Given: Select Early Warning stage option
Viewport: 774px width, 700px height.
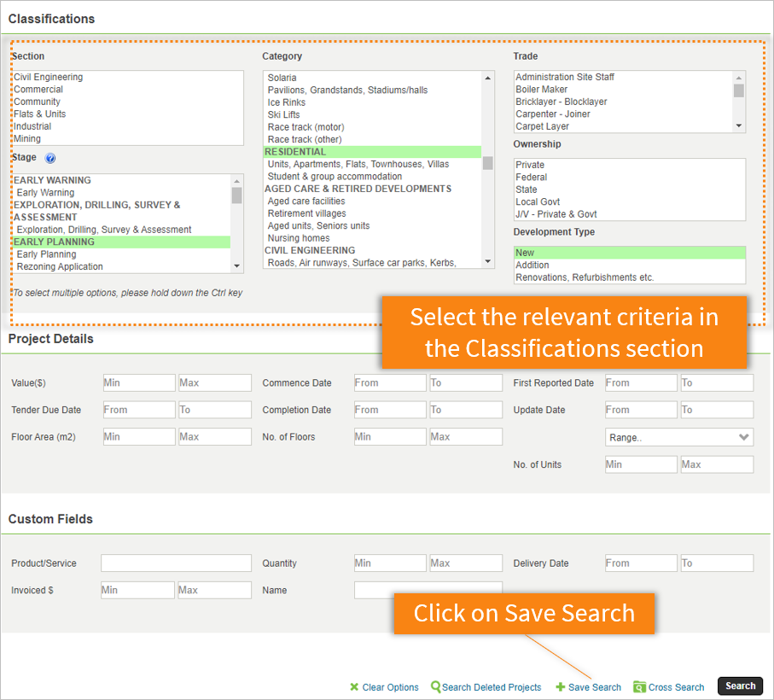Looking at the screenshot, I should pos(121,193).
